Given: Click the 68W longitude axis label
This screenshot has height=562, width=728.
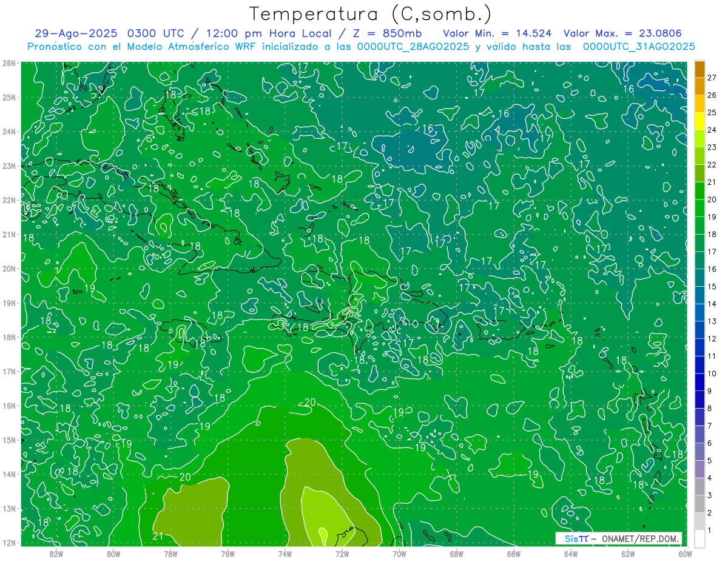Looking at the screenshot, I should 456,553.
